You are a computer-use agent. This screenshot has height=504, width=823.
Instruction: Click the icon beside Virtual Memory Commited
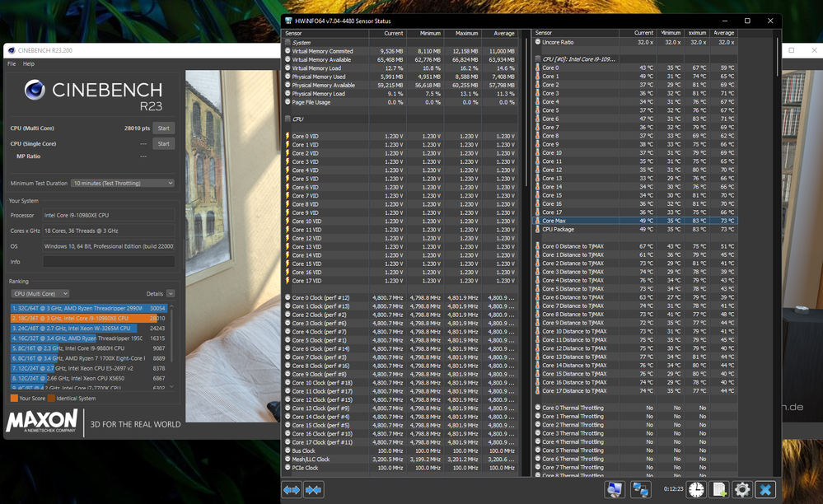(x=288, y=51)
